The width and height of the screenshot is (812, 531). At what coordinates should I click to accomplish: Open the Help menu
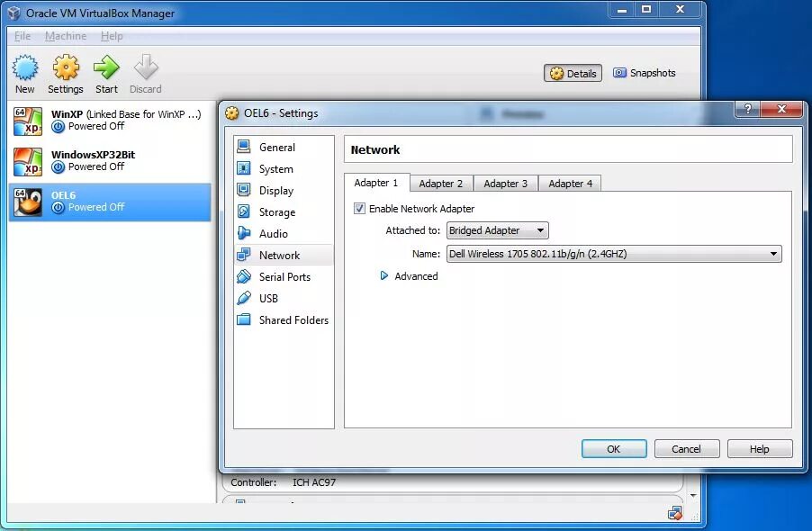(112, 36)
